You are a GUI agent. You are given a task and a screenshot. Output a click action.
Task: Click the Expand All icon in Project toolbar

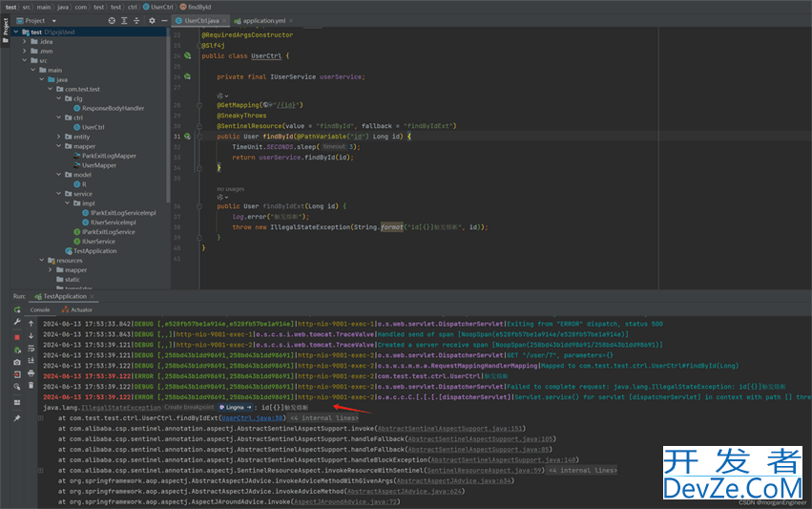(x=124, y=21)
